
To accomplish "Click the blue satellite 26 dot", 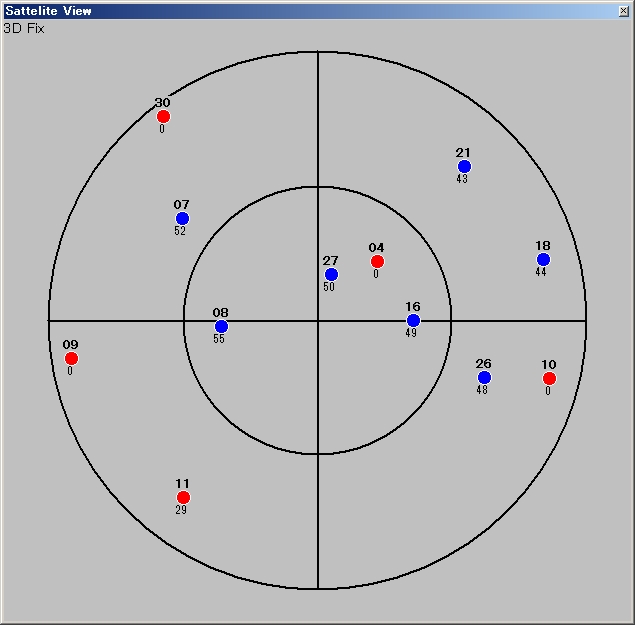I will (484, 378).
